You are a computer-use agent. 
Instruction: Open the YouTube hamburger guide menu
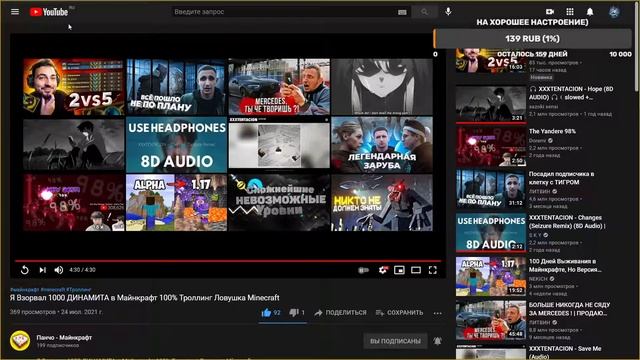(15, 11)
